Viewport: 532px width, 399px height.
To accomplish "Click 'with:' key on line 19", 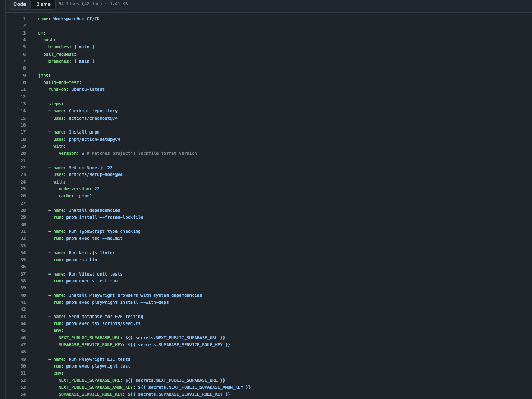I will point(60,147).
